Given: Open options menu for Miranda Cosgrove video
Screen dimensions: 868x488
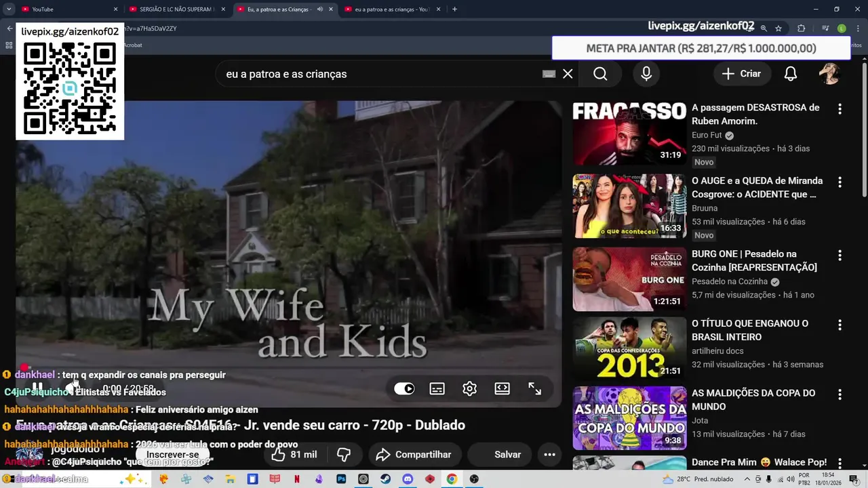Looking at the screenshot, I should (x=840, y=182).
